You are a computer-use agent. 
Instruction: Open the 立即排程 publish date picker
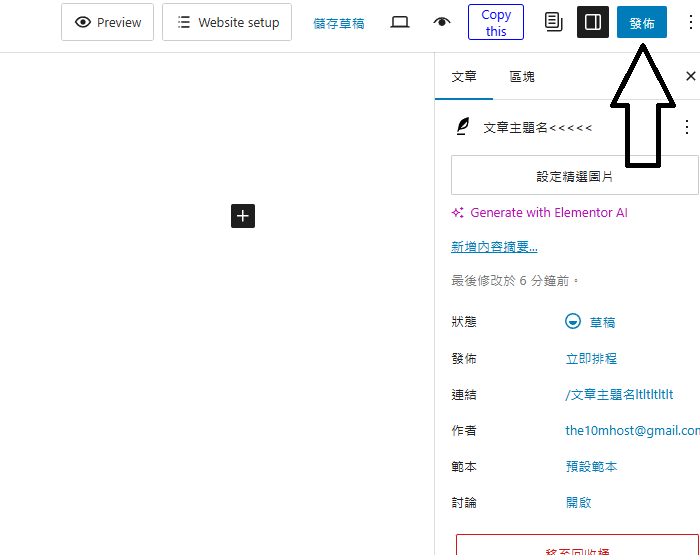click(591, 358)
